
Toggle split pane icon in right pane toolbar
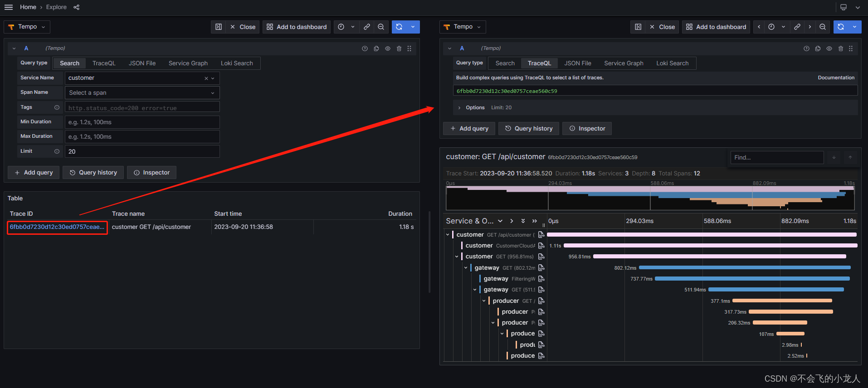638,27
